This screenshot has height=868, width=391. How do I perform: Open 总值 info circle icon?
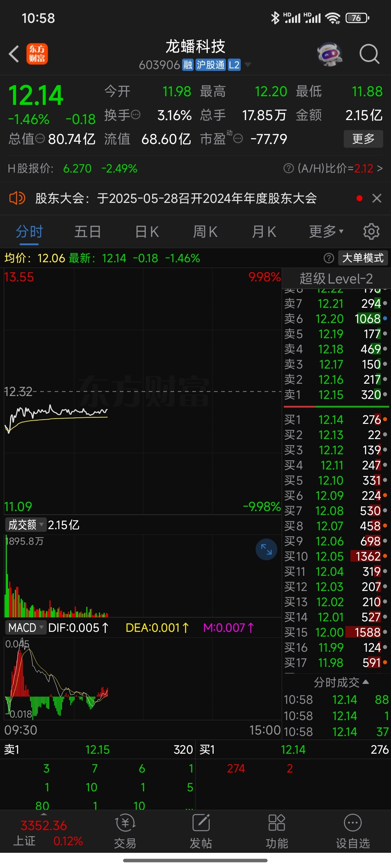tap(40, 139)
